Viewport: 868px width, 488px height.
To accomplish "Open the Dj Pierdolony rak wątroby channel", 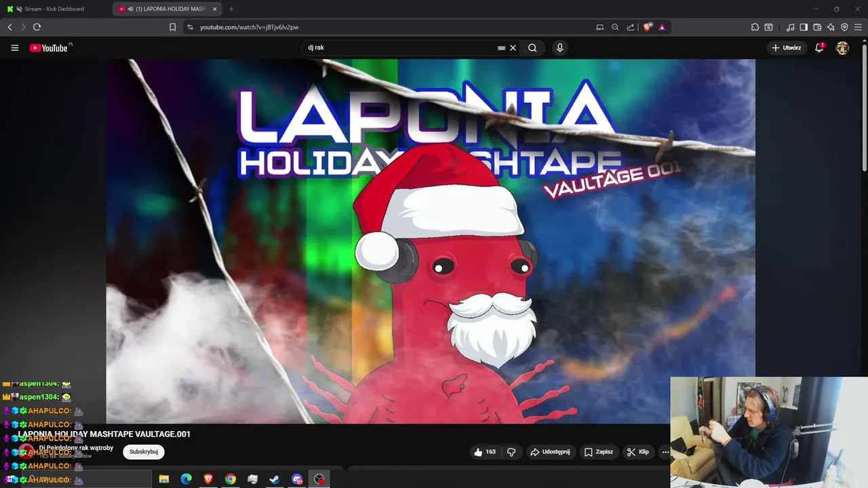I will [x=76, y=448].
